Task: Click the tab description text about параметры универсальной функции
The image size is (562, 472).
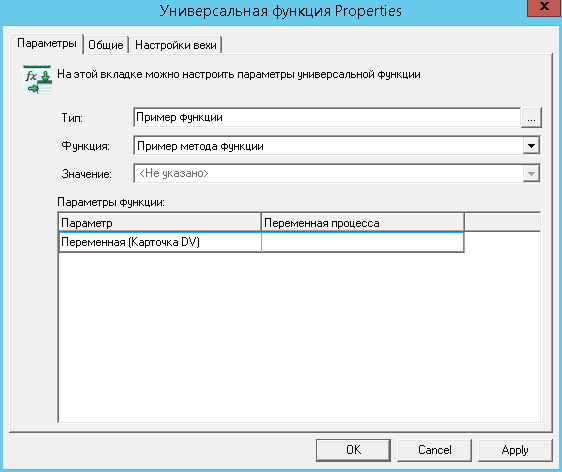Action: 239,74
